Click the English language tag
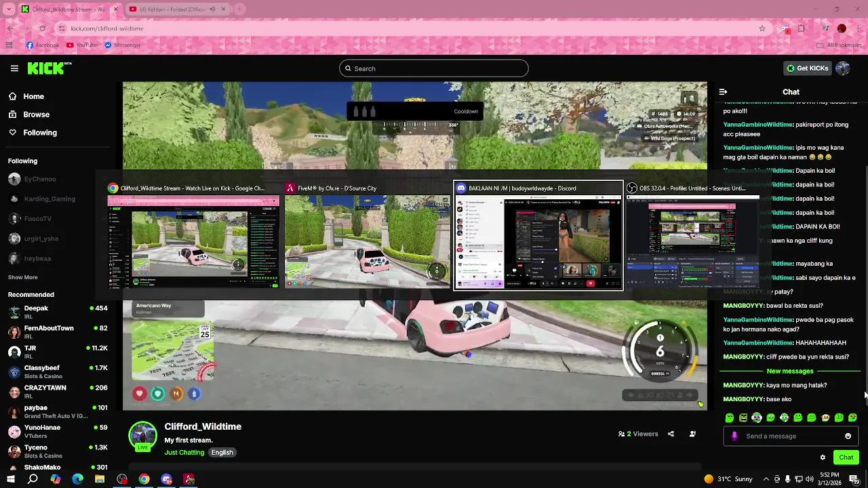Viewport: 868px width, 488px height. coord(222,452)
